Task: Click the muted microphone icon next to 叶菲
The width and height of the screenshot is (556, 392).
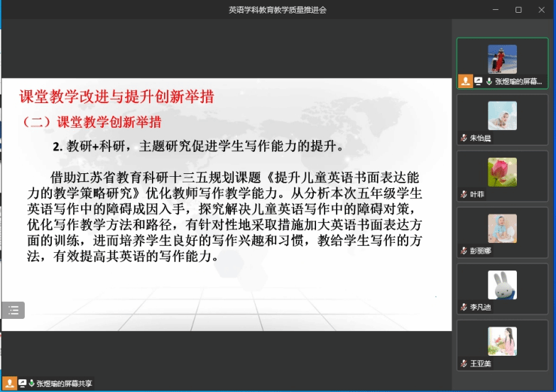Action: (x=464, y=195)
